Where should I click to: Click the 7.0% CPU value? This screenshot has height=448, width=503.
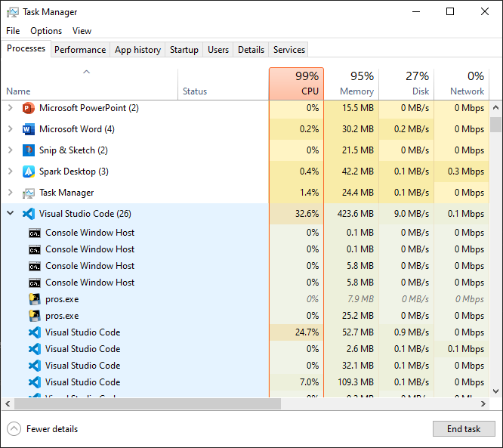coord(309,382)
